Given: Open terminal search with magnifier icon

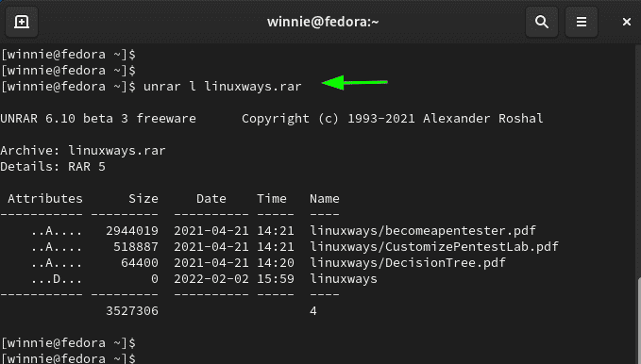Looking at the screenshot, I should tap(542, 22).
